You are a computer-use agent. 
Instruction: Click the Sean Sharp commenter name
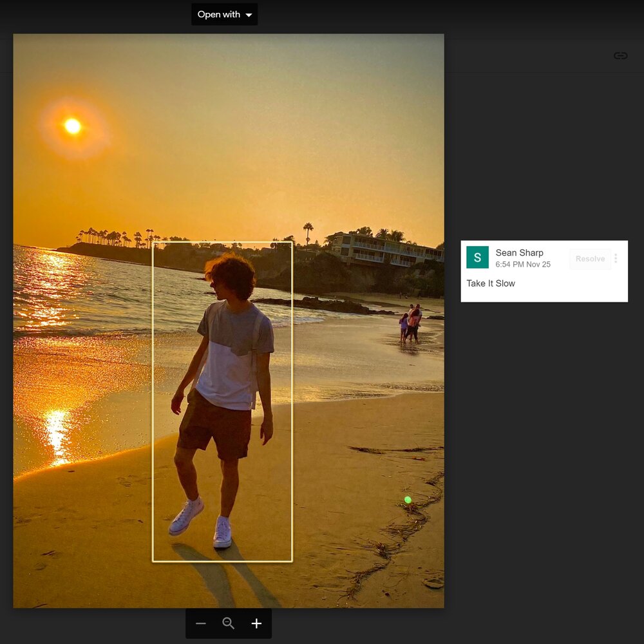click(519, 253)
